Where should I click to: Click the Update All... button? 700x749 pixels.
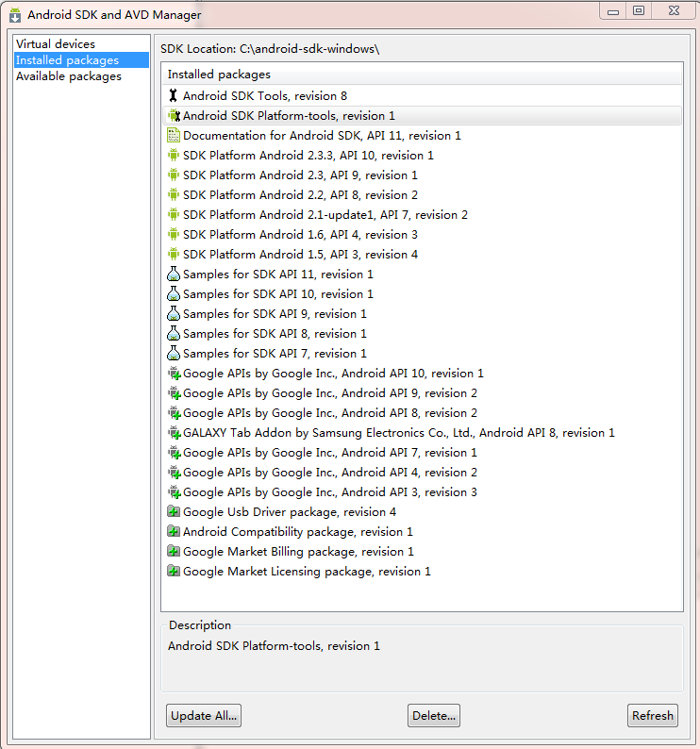click(204, 715)
